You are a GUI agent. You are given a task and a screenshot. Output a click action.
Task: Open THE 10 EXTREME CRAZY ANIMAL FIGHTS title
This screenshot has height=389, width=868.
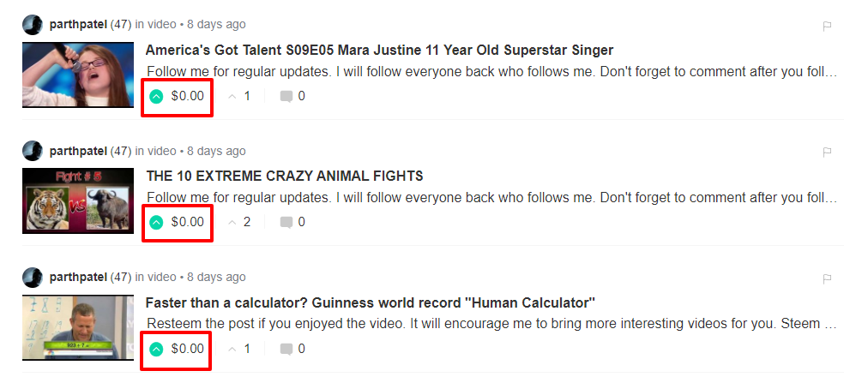point(284,177)
